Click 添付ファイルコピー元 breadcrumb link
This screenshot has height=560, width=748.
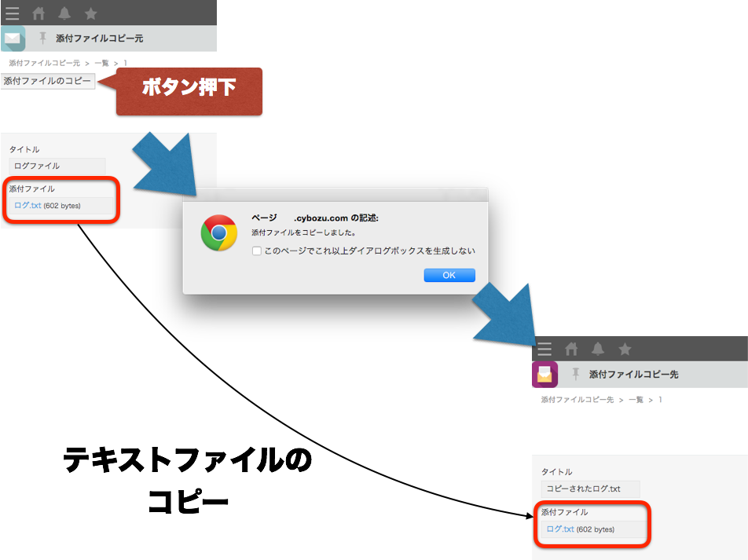44,63
